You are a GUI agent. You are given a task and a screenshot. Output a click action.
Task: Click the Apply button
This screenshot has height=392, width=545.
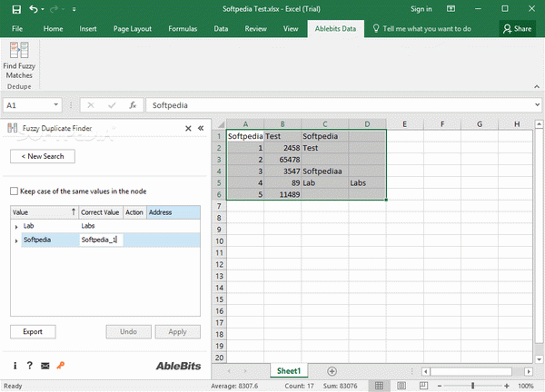point(178,331)
